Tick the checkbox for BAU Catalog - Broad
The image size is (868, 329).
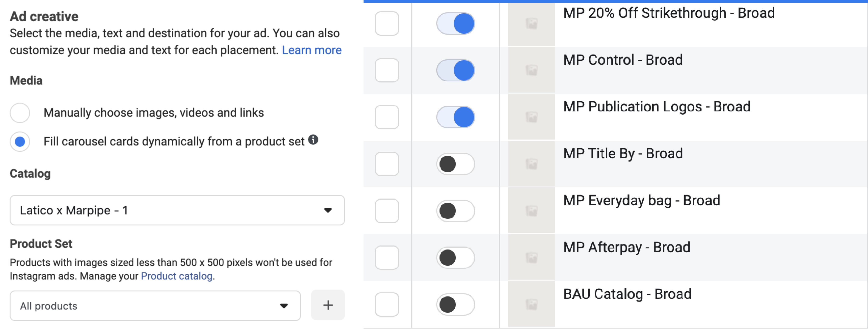(387, 305)
